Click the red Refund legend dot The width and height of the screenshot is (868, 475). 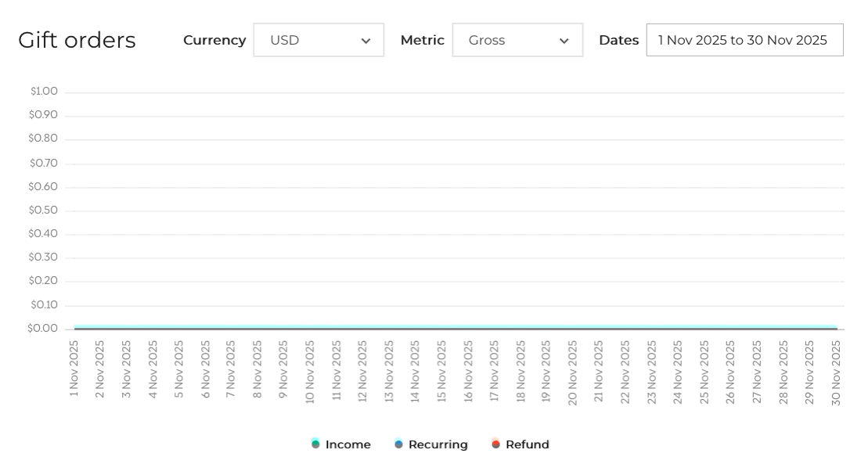coord(495,444)
